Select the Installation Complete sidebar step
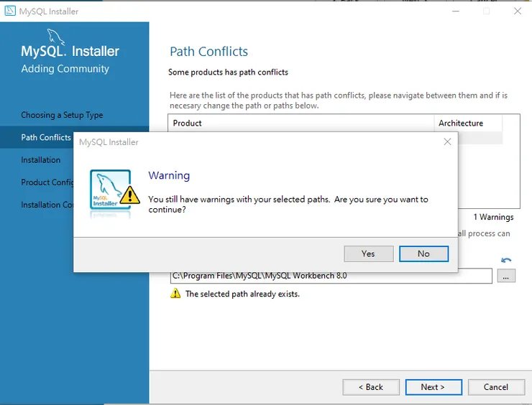 [47, 205]
